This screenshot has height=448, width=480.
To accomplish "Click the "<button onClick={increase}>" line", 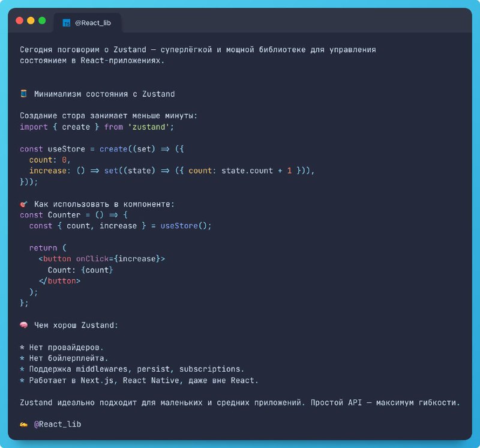I will pos(101,259).
